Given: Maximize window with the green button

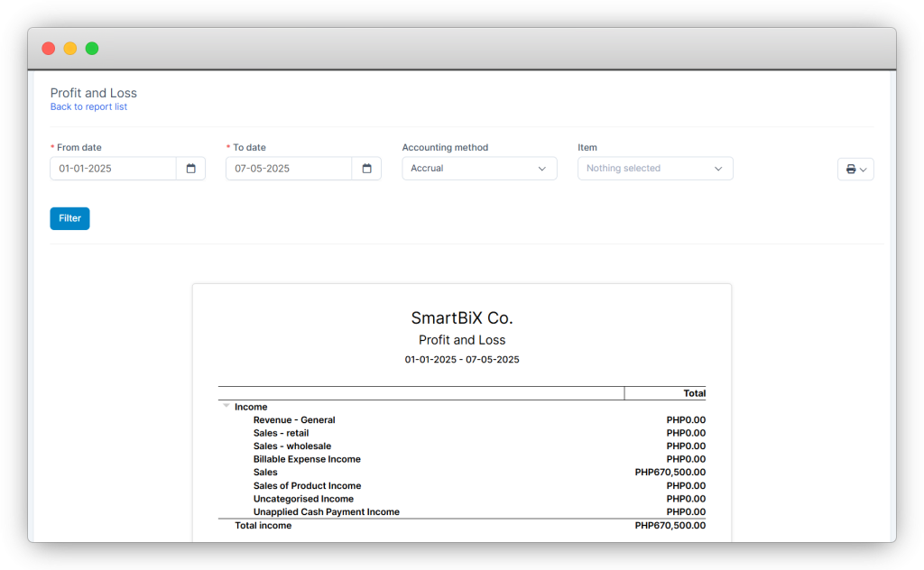Looking at the screenshot, I should coord(92,49).
